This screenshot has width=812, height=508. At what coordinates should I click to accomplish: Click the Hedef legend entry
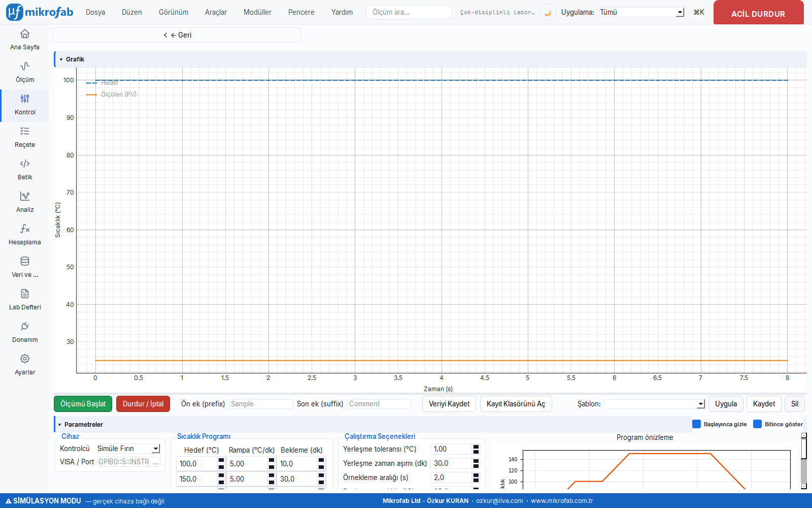point(103,83)
